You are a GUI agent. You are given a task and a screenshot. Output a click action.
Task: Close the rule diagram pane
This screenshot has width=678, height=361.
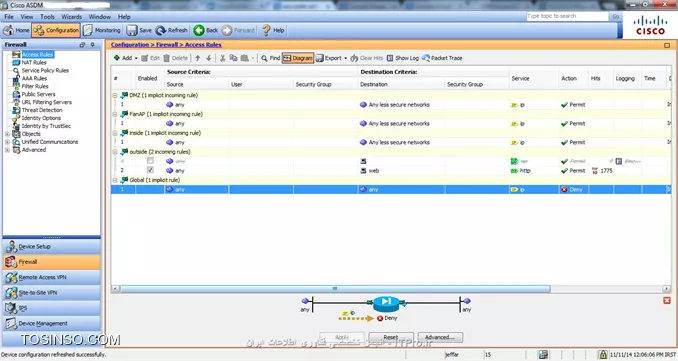pos(667,300)
